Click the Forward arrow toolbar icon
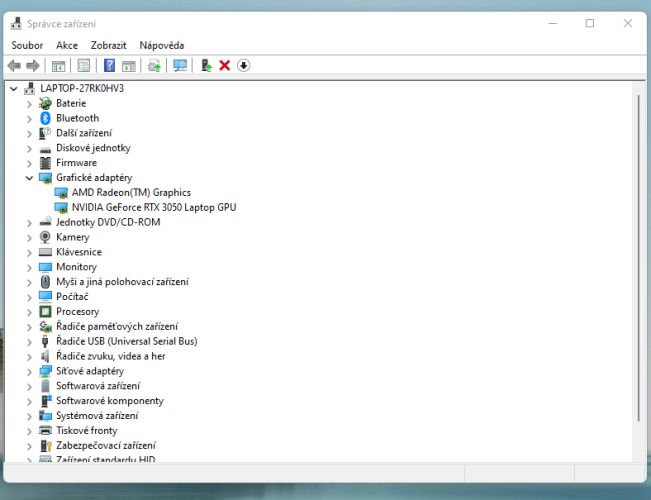The width and height of the screenshot is (651, 500). pos(32,66)
